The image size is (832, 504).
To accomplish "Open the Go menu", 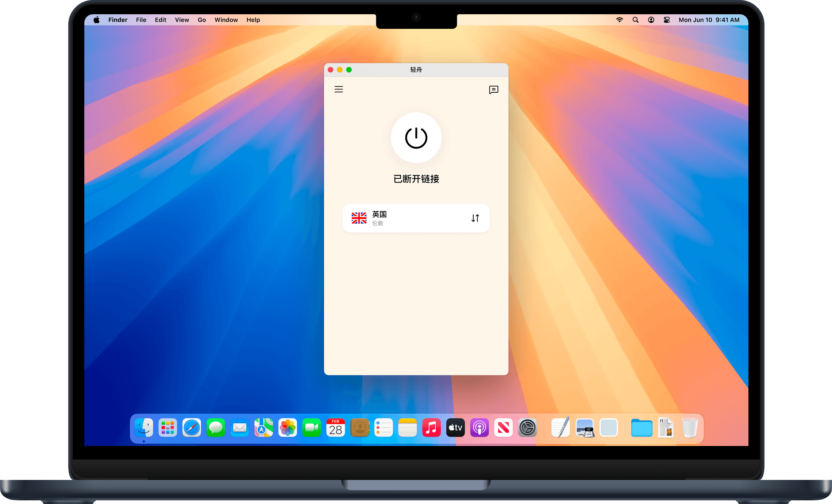I will pos(201,20).
